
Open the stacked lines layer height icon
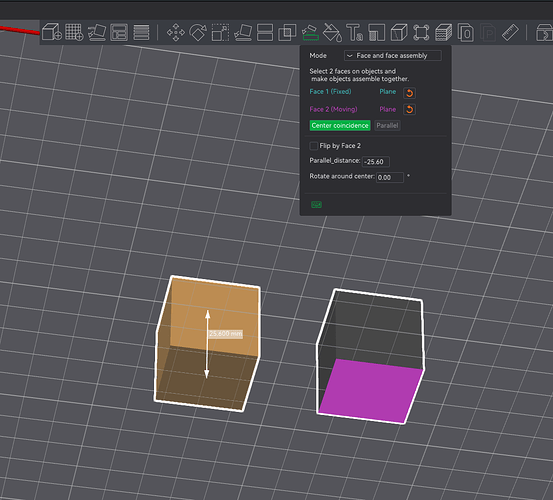pyautogui.click(x=141, y=32)
